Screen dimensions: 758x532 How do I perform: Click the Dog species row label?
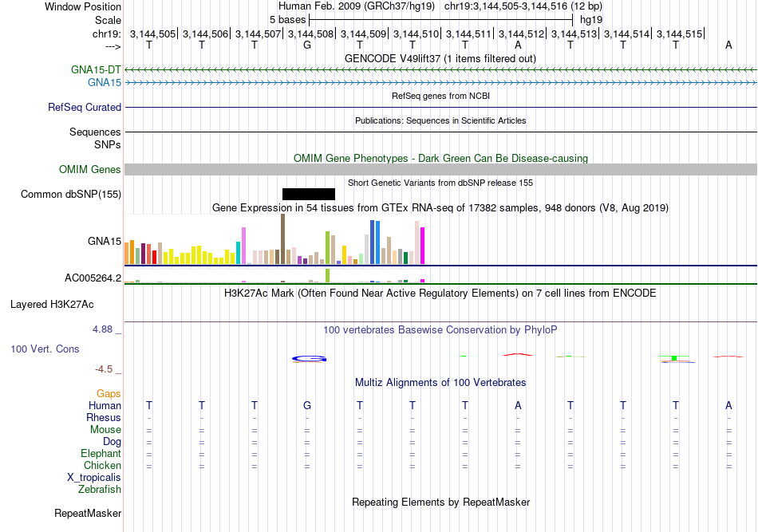(113, 442)
